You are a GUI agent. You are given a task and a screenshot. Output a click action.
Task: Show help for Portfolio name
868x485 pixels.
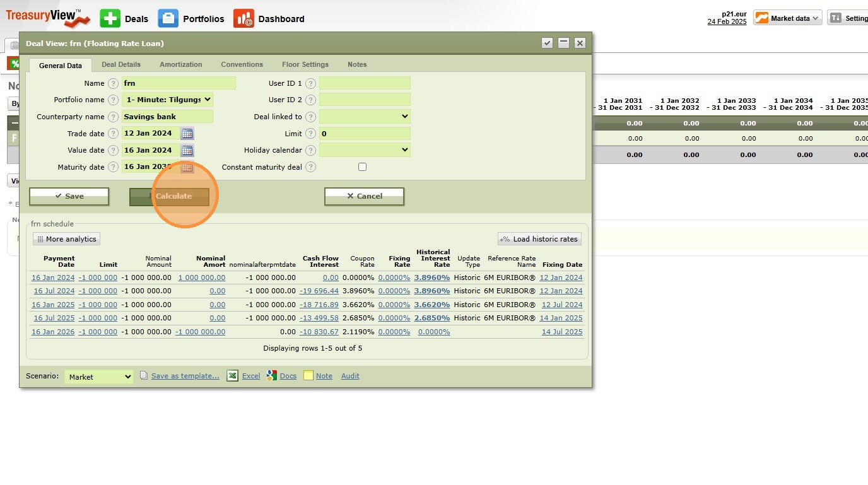coord(113,100)
